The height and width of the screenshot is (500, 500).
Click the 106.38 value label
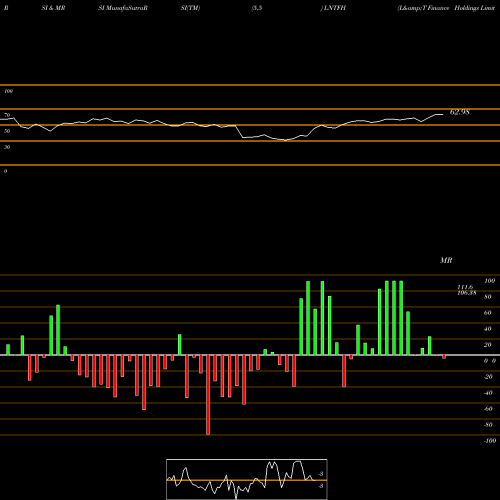coord(467,293)
